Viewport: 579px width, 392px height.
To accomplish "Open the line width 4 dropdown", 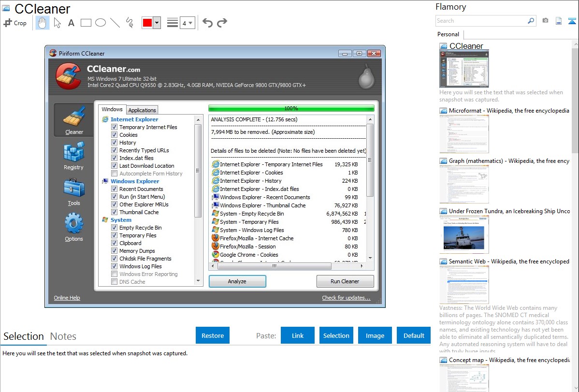I will pos(187,23).
